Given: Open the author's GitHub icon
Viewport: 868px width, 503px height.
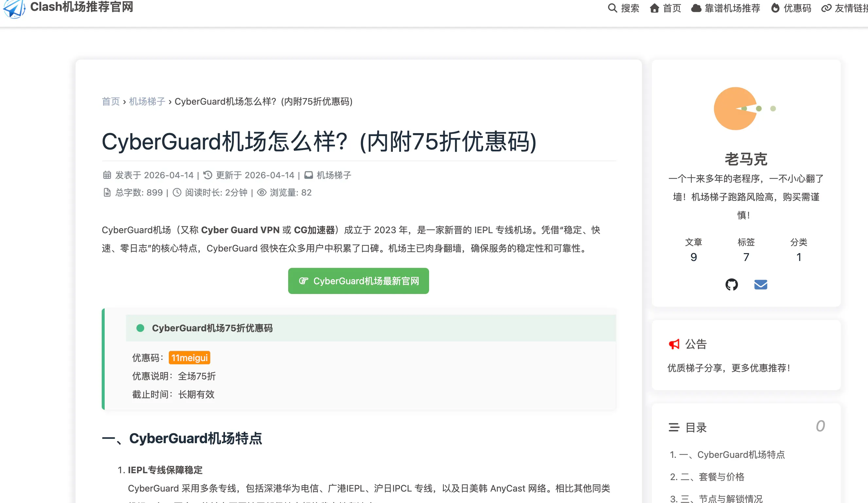Looking at the screenshot, I should coord(732,285).
